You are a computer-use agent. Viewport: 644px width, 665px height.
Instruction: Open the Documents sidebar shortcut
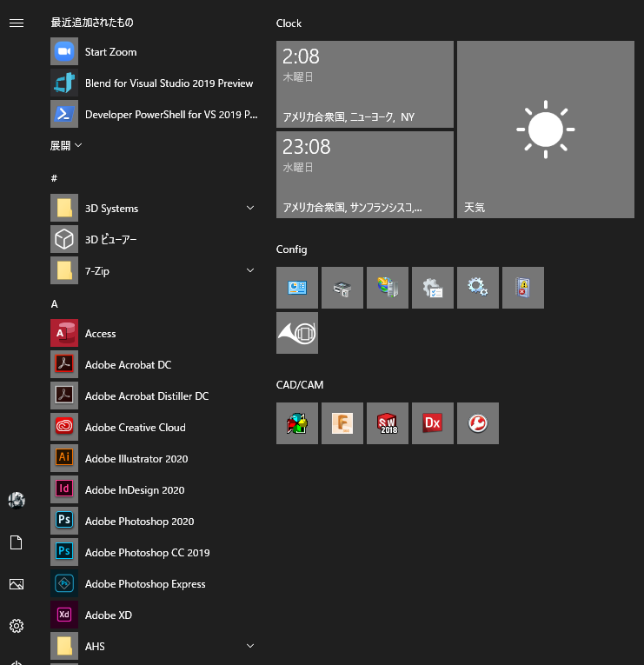coord(17,542)
